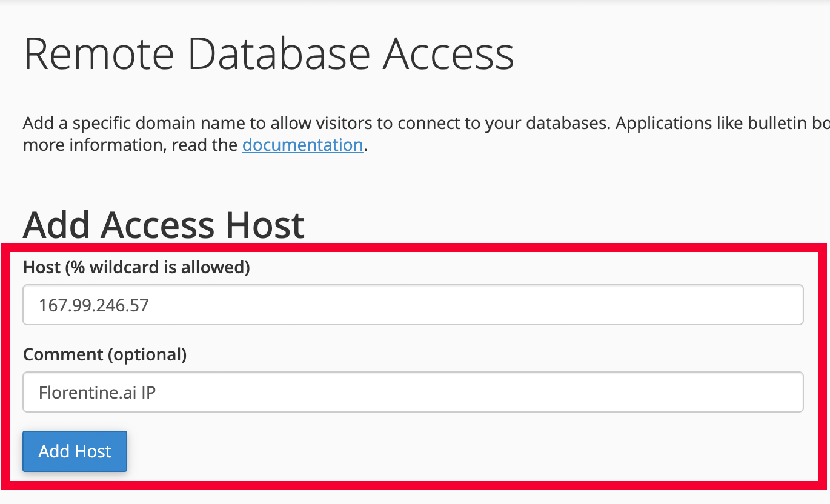Click the 'Host (% wildcard is allowed)' label
830x504 pixels.
(136, 267)
